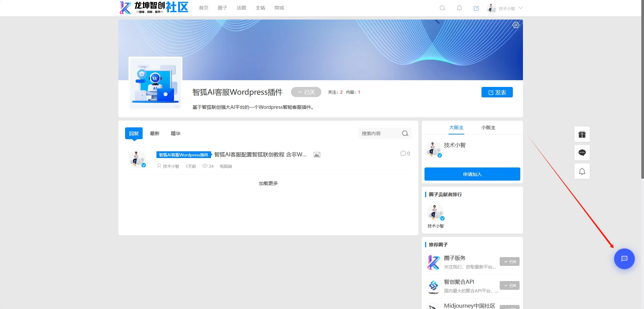Click the bell icon in the side toolbar
Image resolution: width=644 pixels, height=309 pixels.
pyautogui.click(x=582, y=171)
